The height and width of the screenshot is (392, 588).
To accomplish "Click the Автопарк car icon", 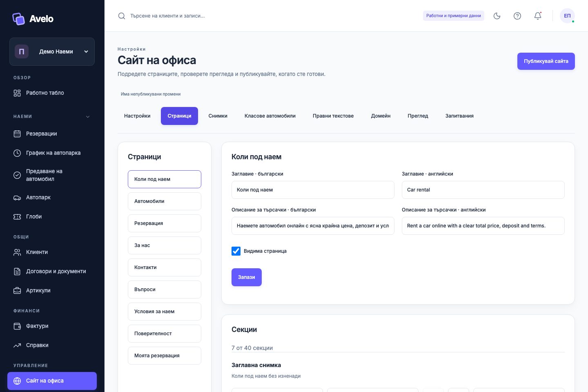I will click(x=17, y=198).
